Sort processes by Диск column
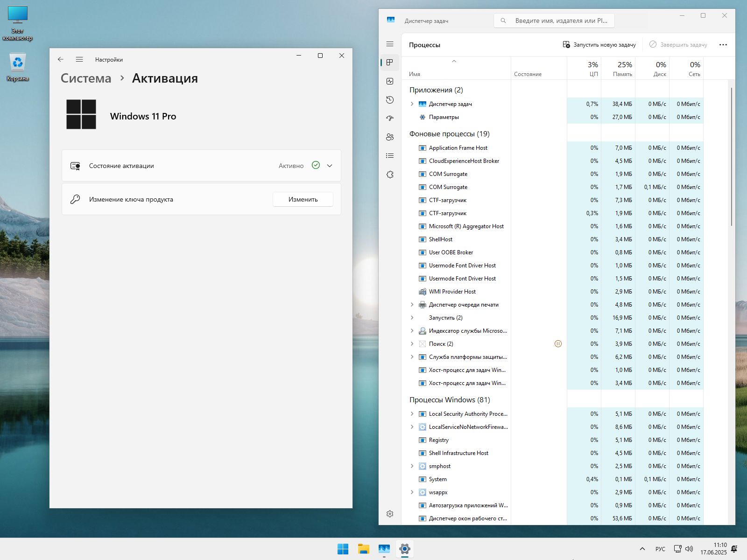 [652, 69]
